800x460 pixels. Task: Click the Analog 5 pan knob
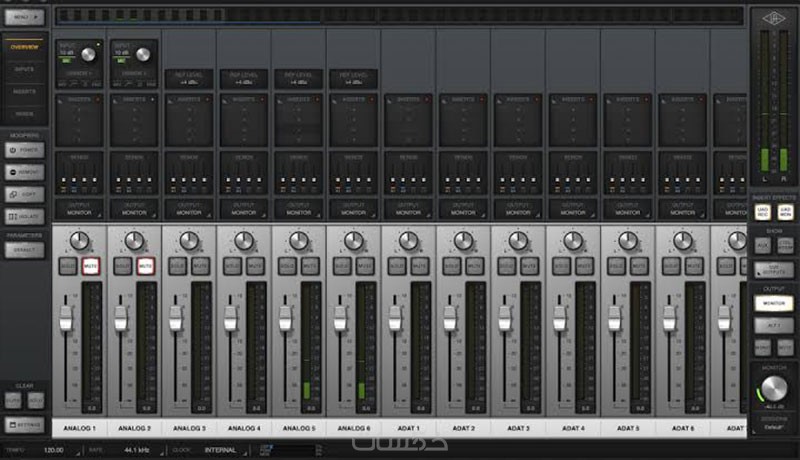click(x=298, y=241)
